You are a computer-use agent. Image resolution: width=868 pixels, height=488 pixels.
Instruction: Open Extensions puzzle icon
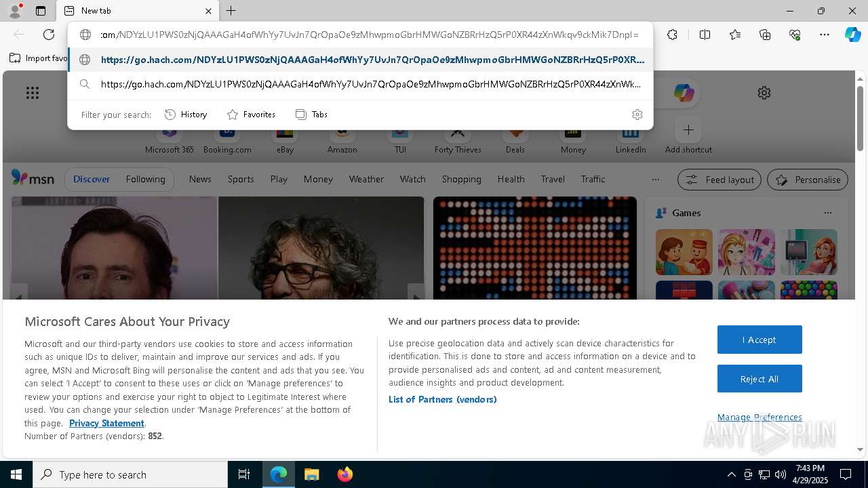[x=672, y=35]
